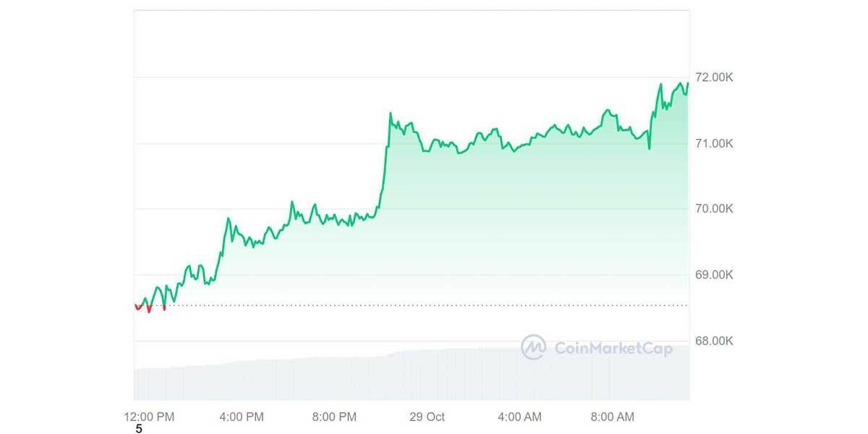
Task: Click the 4:00 PM time label
Action: 241,417
